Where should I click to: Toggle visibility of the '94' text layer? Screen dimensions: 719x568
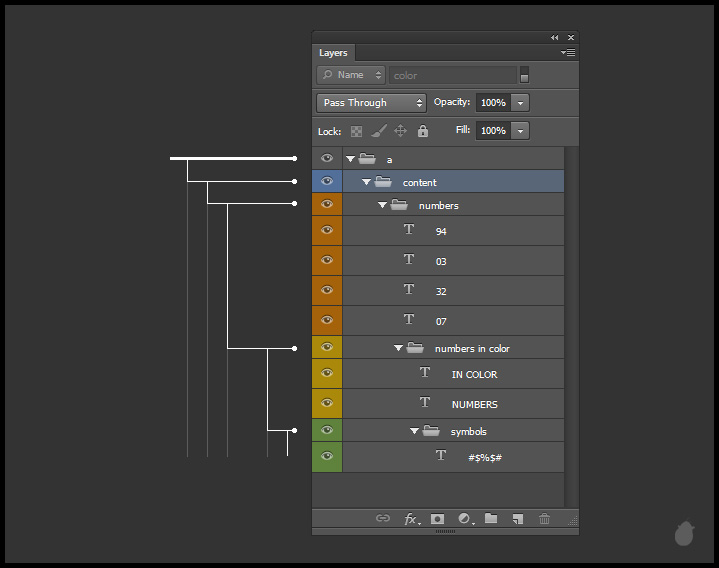(x=327, y=230)
